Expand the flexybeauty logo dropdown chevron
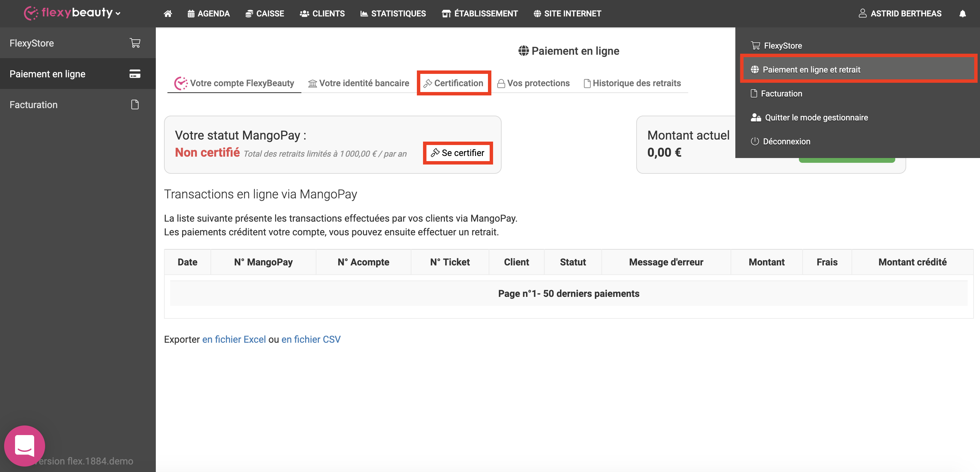 [118, 14]
